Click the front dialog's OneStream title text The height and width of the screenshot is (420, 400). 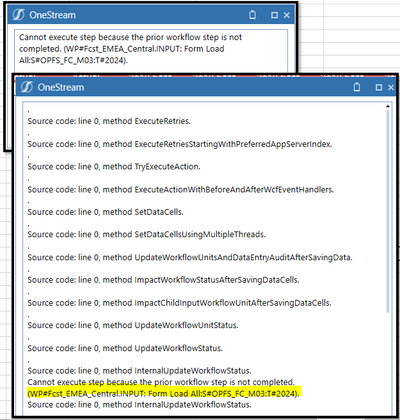(61, 87)
